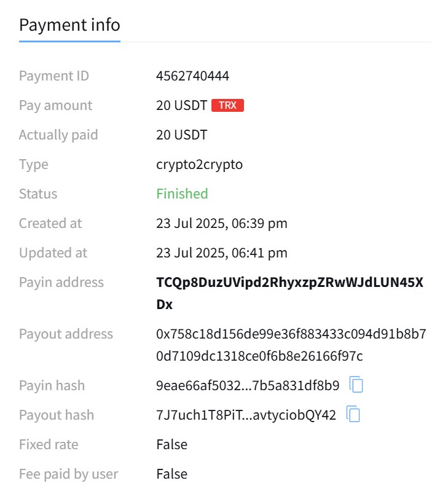Image resolution: width=448 pixels, height=502 pixels.
Task: Click the Status field label
Action: pos(38,194)
